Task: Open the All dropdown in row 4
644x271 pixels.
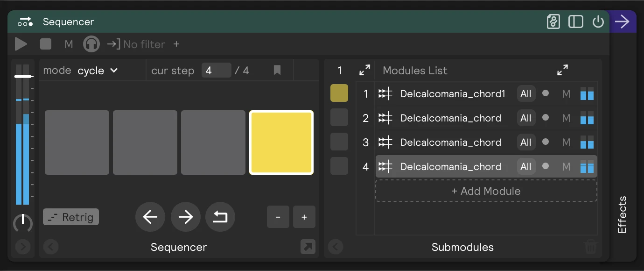Action: (x=526, y=167)
